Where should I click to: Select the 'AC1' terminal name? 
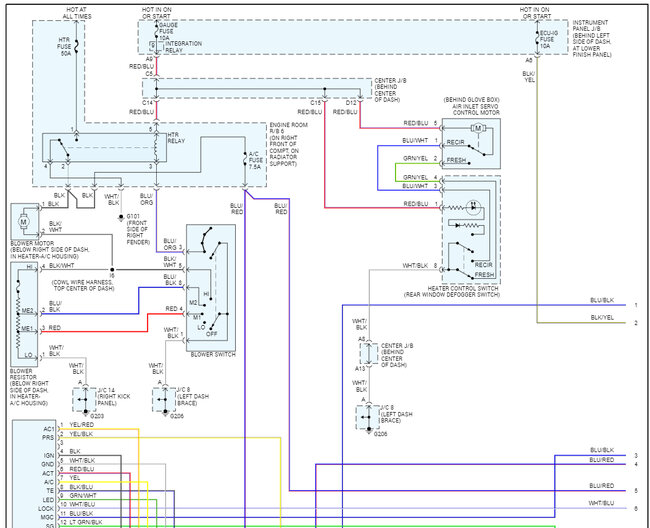tap(49, 429)
